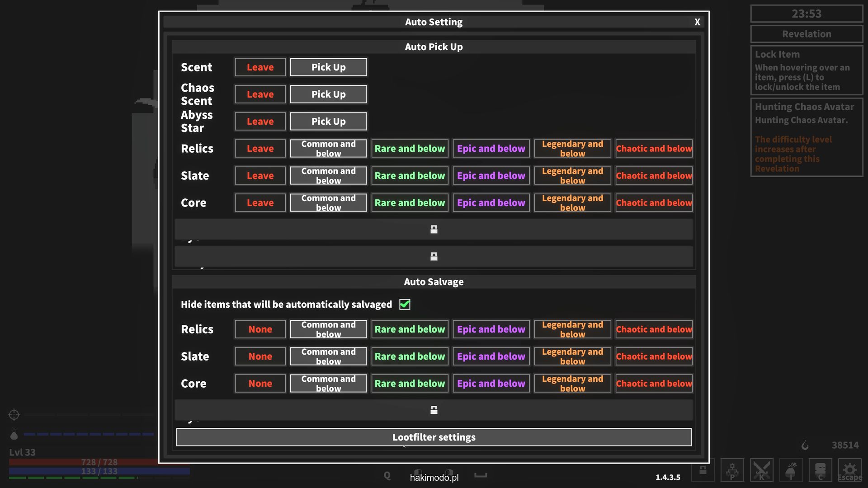Click the crosshair icon above the level bar
This screenshot has width=868, height=488.
coord(14,415)
